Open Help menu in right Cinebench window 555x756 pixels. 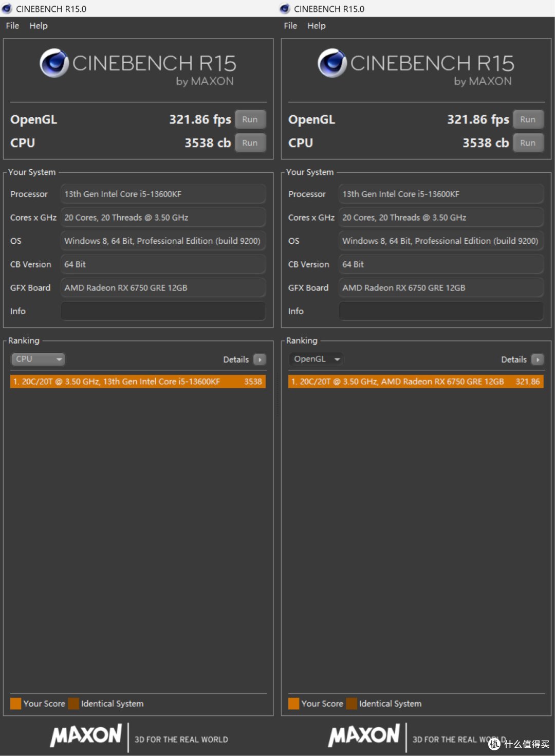coord(316,26)
